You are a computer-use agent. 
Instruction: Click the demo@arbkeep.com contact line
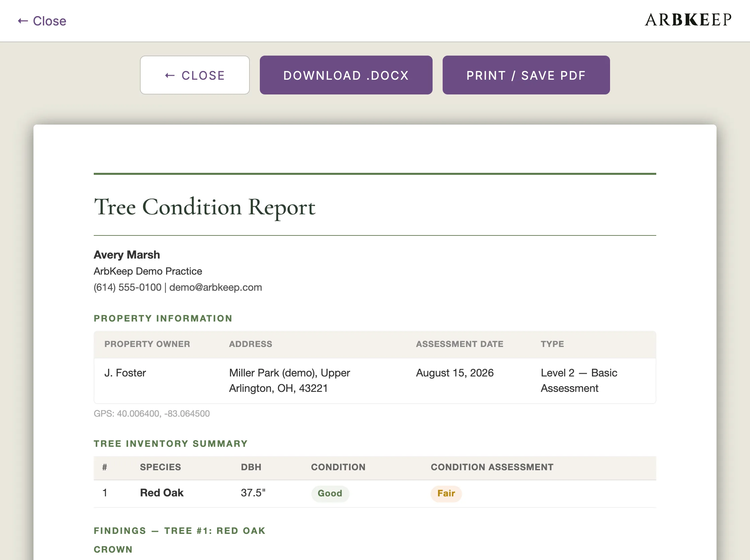(178, 287)
